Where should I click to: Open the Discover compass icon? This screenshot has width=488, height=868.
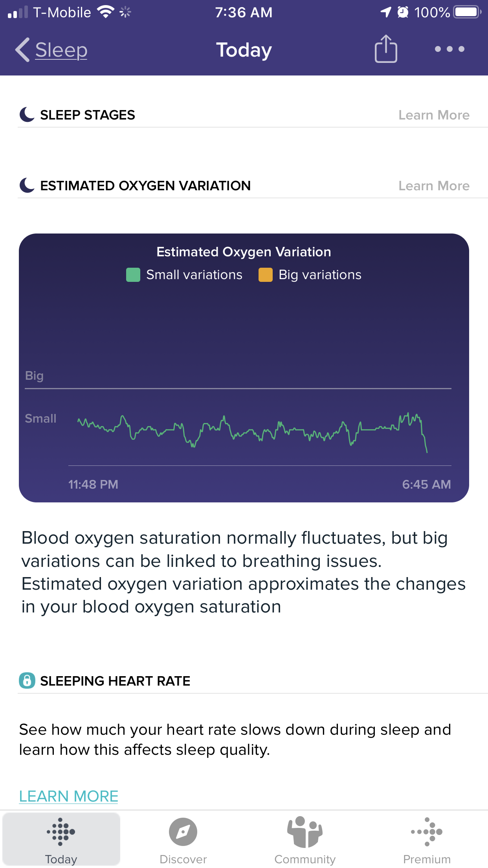pyautogui.click(x=183, y=832)
